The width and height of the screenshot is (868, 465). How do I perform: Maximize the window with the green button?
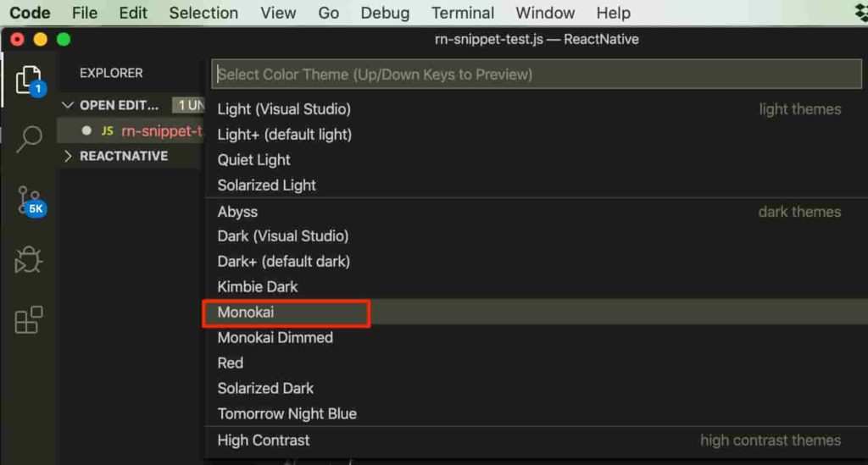(x=64, y=39)
